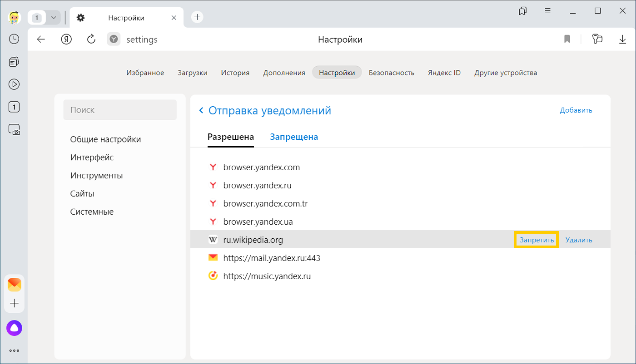Image resolution: width=636 pixels, height=364 pixels.
Task: Click Запретить for ru.wikipedia.org
Action: coord(537,240)
